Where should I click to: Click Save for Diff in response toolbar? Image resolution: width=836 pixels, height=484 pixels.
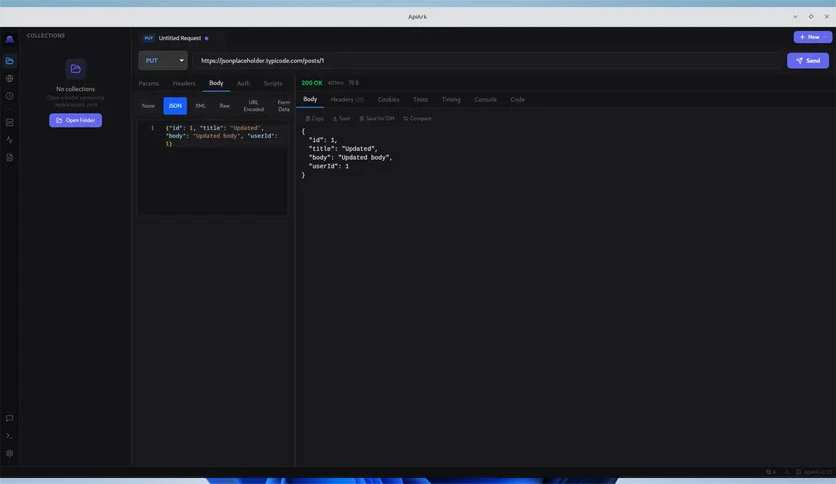click(377, 118)
